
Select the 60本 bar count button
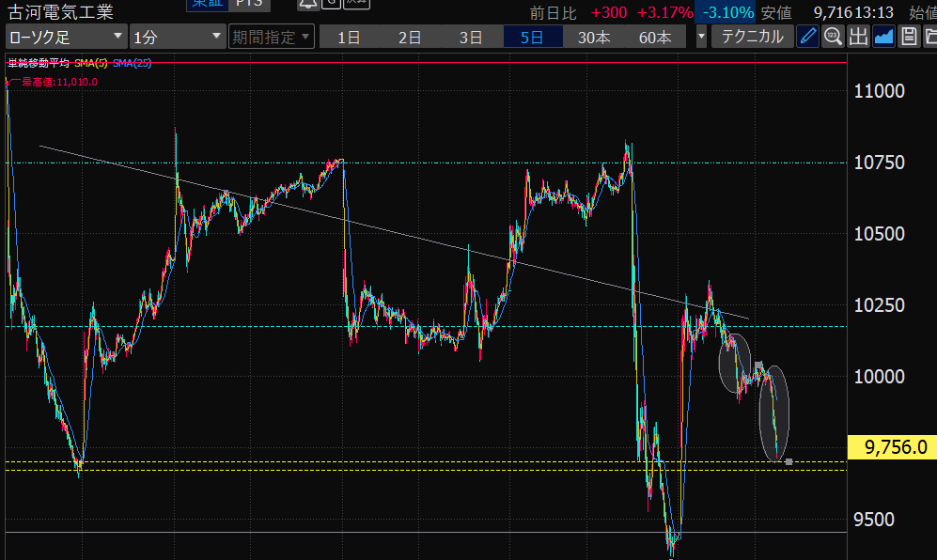pos(655,37)
